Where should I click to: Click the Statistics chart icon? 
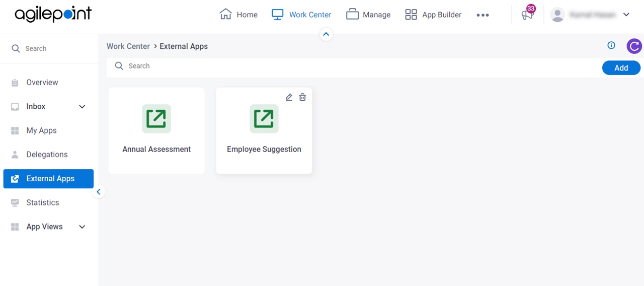tap(15, 203)
